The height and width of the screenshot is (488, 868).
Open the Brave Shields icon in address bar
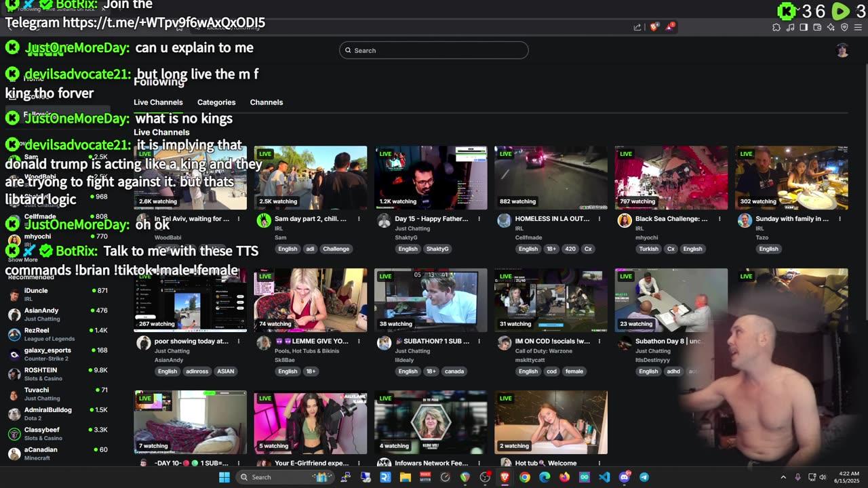(654, 27)
